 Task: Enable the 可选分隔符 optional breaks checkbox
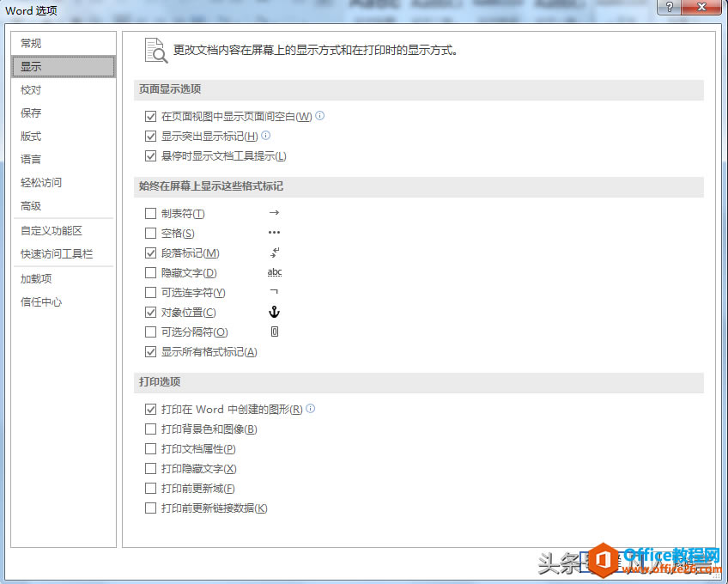pyautogui.click(x=150, y=332)
